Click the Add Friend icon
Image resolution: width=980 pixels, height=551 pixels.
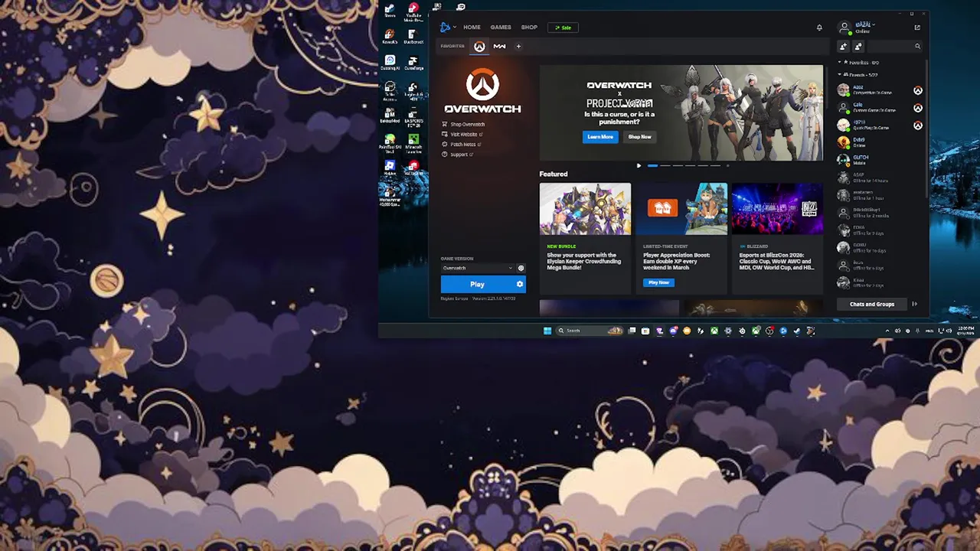tap(844, 47)
